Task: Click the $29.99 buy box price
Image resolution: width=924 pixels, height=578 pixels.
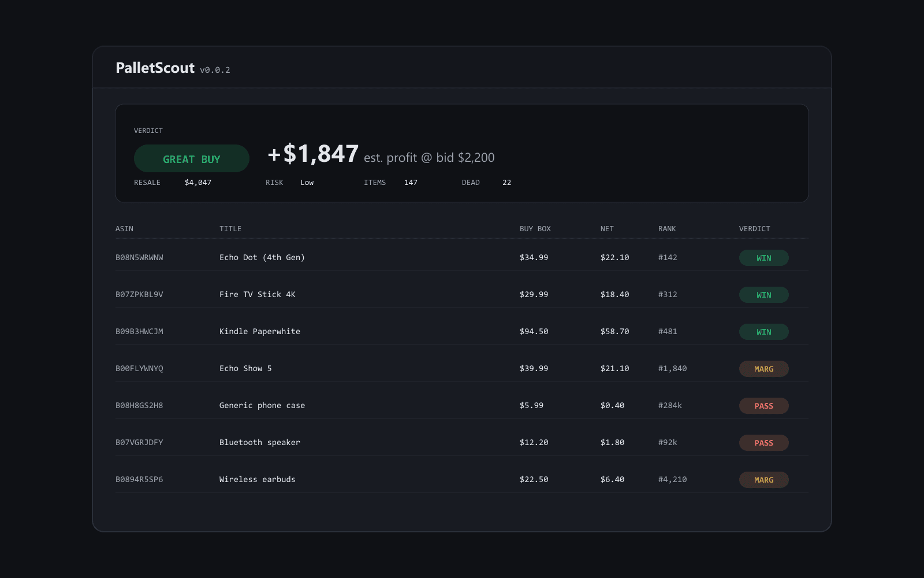Action: [534, 295]
